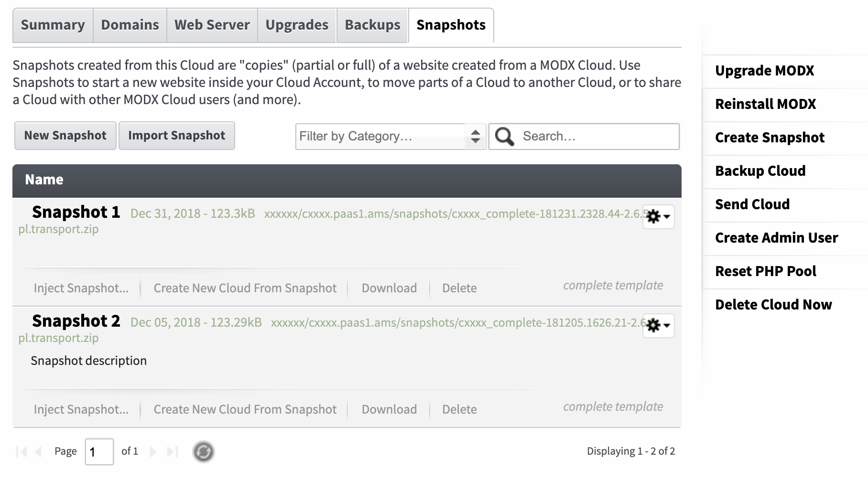
Task: Click the page number field
Action: [x=99, y=452]
